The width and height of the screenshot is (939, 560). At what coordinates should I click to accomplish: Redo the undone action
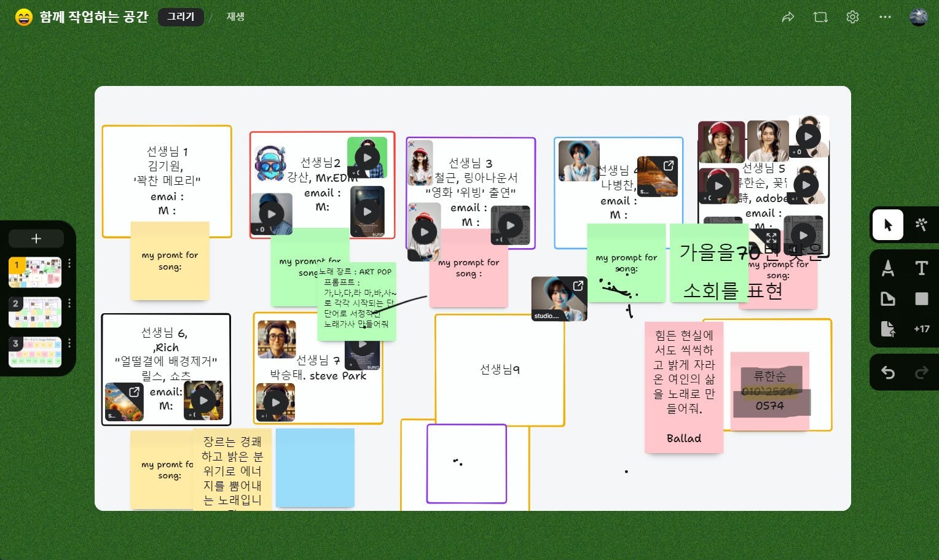921,372
